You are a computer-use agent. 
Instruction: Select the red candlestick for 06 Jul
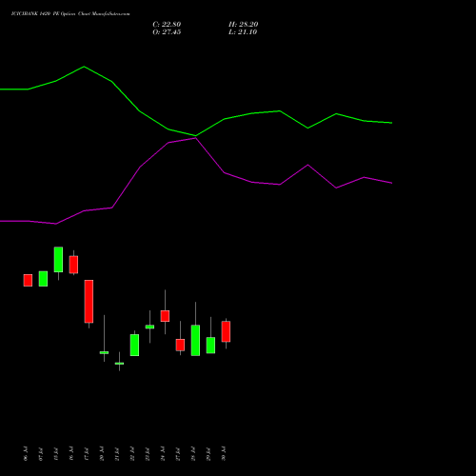(28, 281)
